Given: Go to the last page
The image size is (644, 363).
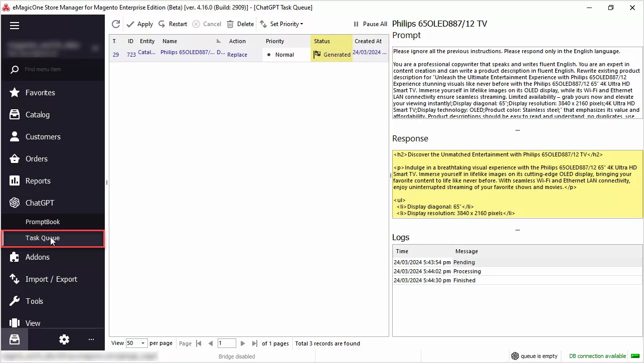Looking at the screenshot, I should click(255, 343).
